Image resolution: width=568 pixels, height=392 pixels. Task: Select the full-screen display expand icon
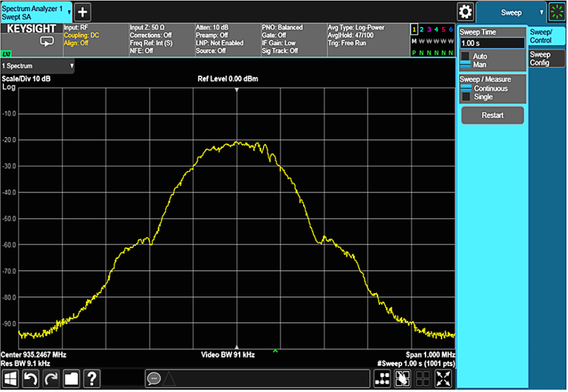443,378
